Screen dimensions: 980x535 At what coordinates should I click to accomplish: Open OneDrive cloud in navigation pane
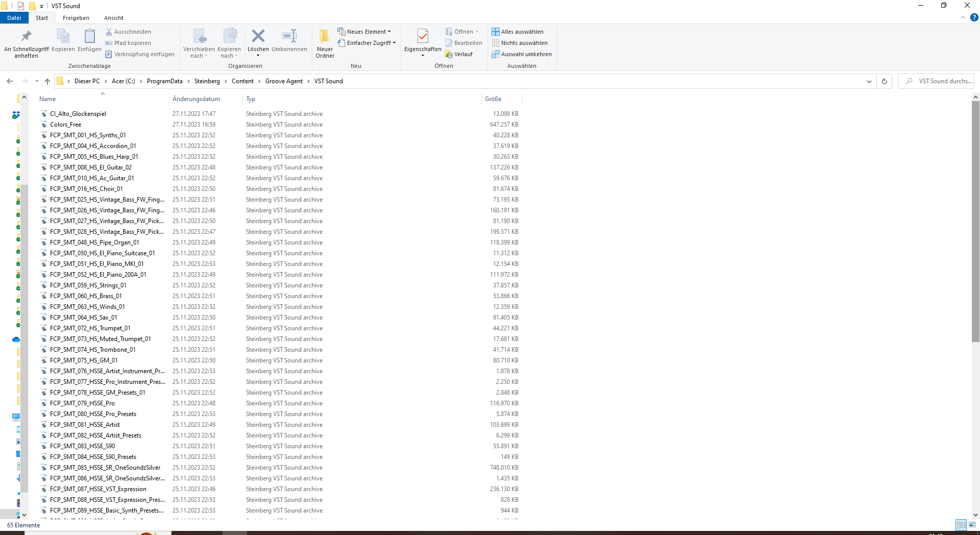(16, 339)
